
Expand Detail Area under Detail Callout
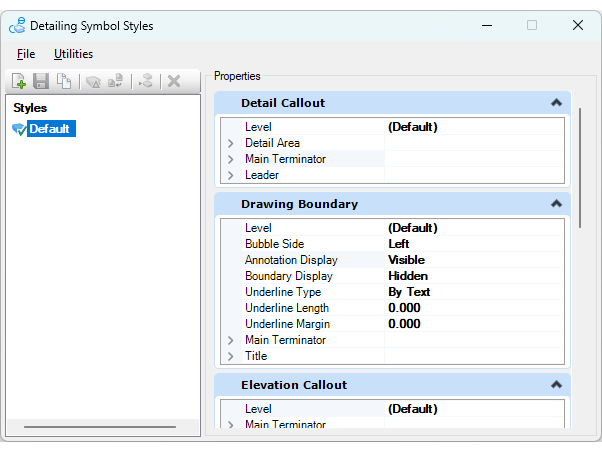click(230, 143)
